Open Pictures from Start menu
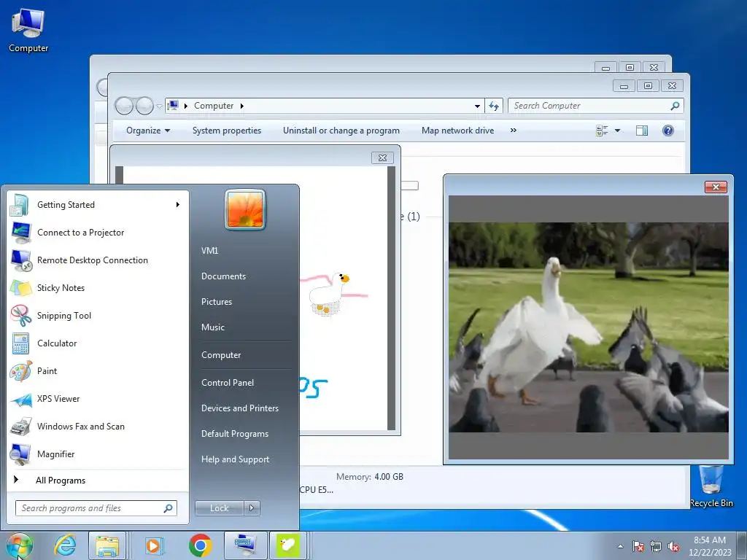This screenshot has width=747, height=560. point(216,302)
